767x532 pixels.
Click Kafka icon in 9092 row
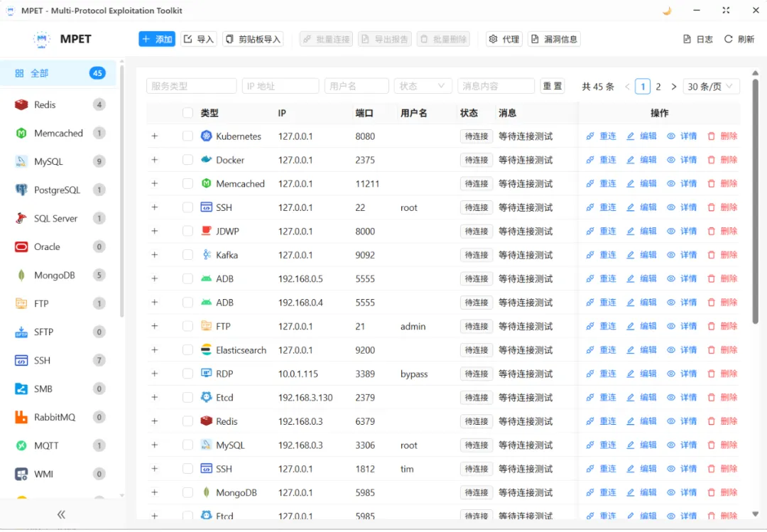(207, 254)
